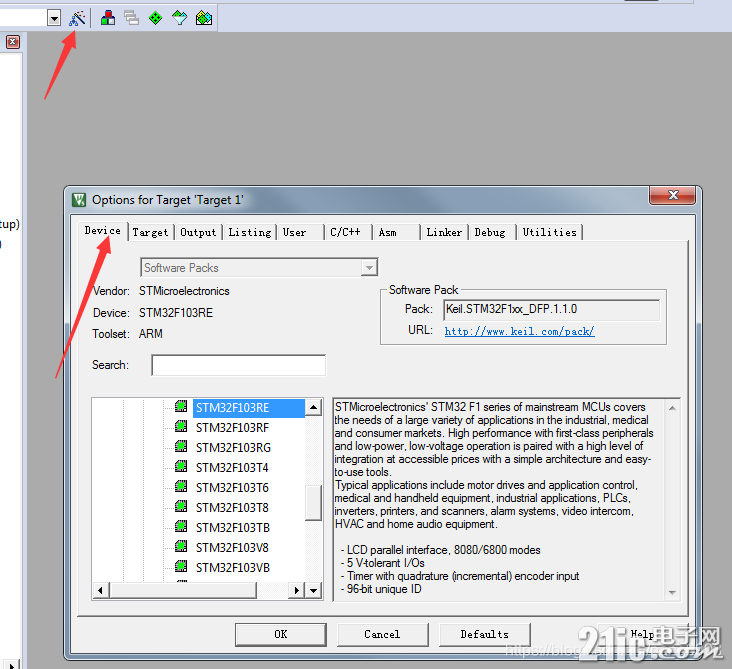Select STM32F103TB device
Viewport: 732px width, 669px height.
pos(232,528)
